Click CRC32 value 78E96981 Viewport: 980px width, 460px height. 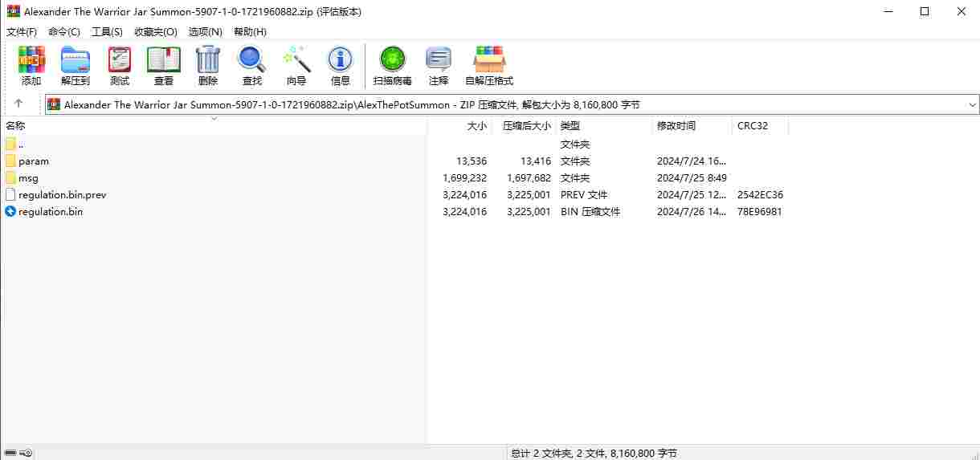pos(759,211)
